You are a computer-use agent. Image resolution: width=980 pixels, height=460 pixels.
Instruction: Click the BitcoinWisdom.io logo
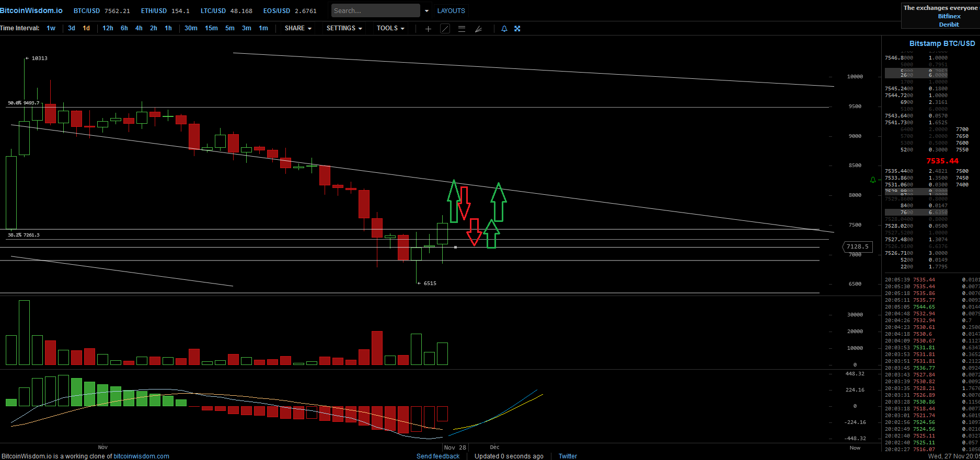[31, 10]
